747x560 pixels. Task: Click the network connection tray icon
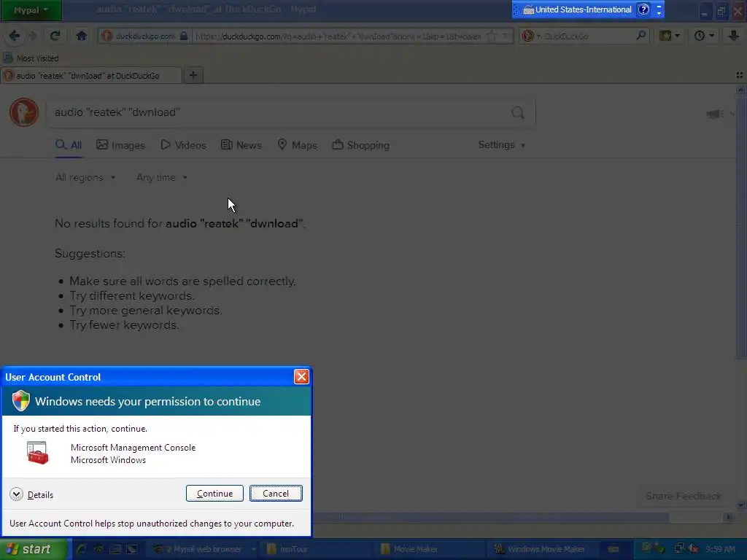(679, 548)
